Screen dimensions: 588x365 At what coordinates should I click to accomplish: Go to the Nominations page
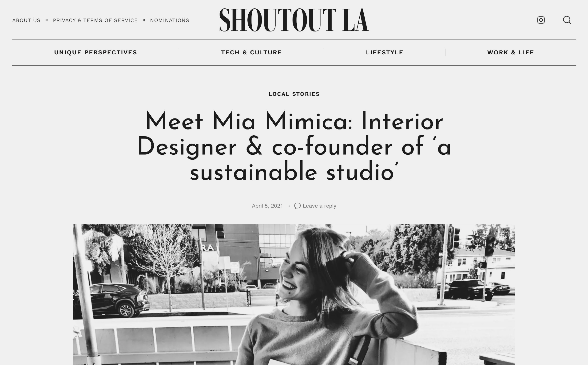click(170, 20)
